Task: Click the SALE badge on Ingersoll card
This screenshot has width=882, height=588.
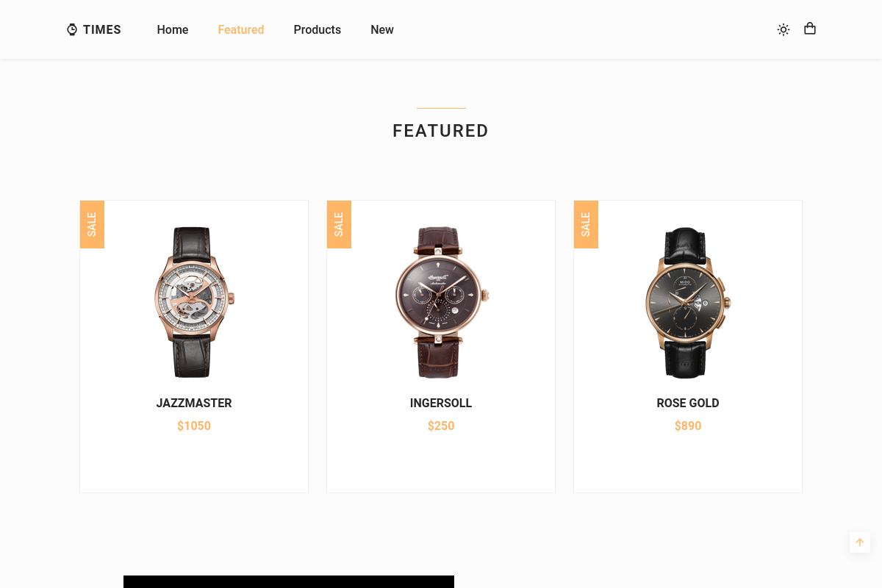Action: pos(339,224)
